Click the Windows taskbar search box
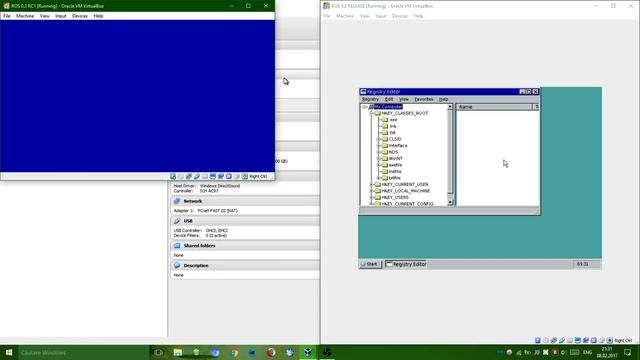Viewport: 640px width, 360px height. click(84, 352)
